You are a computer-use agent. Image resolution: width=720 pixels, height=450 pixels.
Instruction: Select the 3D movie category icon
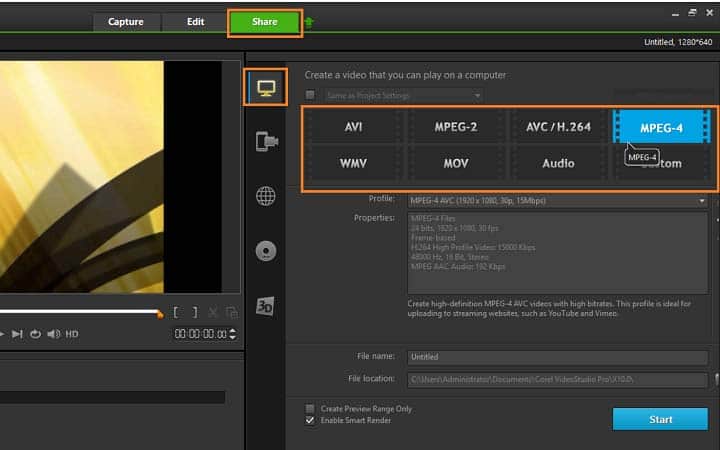(265, 306)
